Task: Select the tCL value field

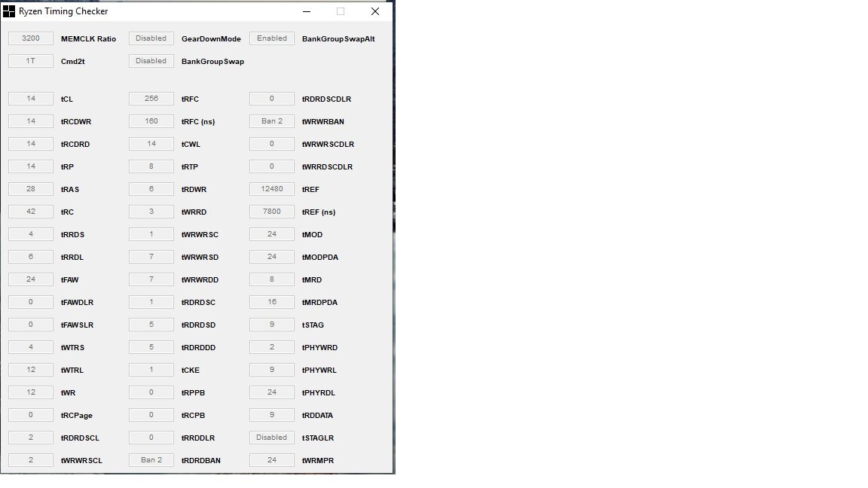Action: tap(31, 99)
